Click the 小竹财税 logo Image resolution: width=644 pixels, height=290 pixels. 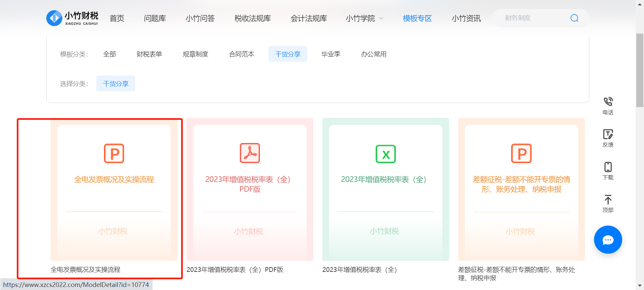point(72,18)
